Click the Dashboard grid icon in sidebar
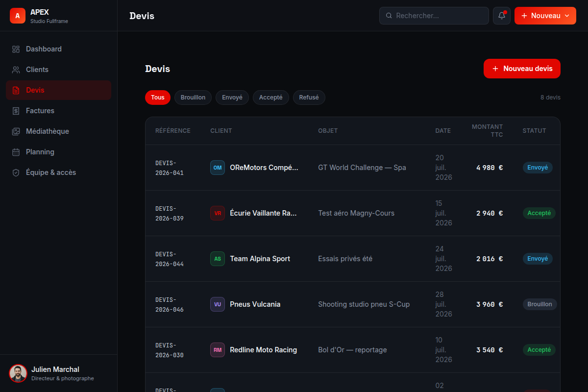 16,49
